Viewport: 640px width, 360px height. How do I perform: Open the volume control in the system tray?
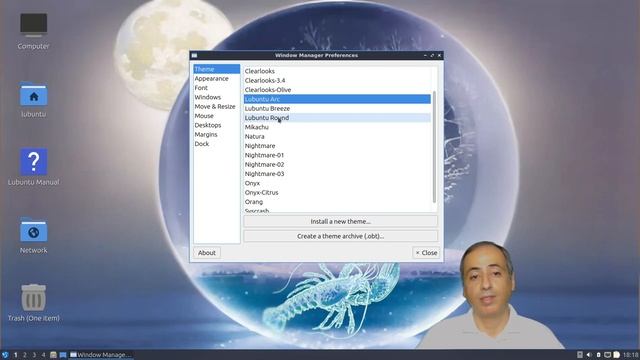click(x=589, y=355)
